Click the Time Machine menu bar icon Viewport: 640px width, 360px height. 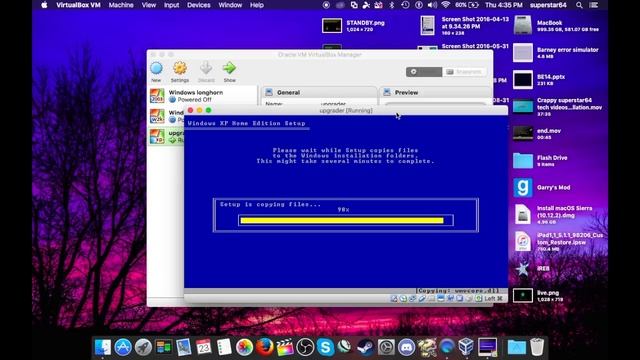[405, 5]
